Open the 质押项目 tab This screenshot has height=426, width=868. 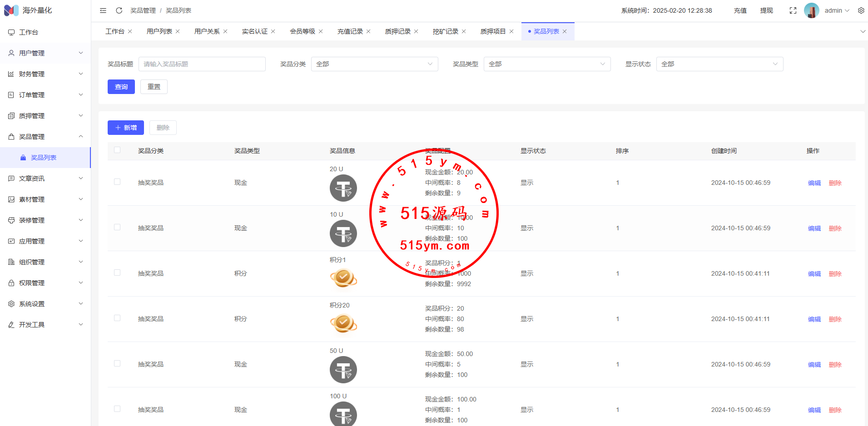[493, 31]
